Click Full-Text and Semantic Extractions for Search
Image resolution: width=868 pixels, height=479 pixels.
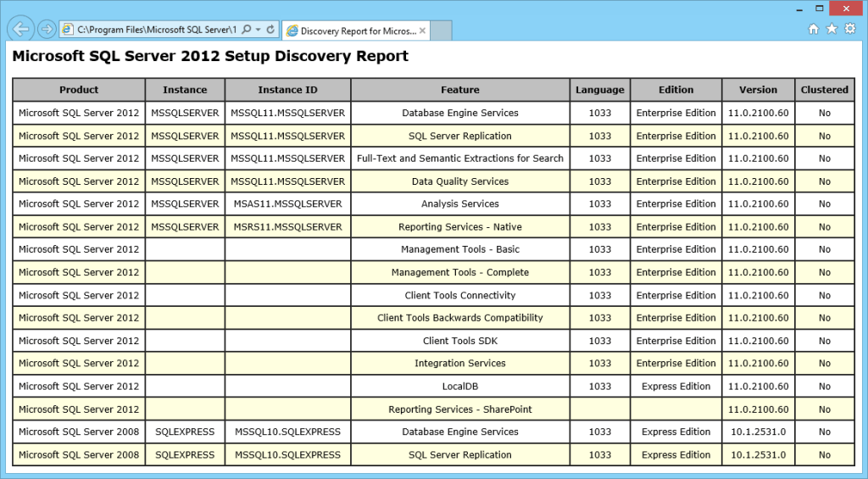tap(460, 159)
